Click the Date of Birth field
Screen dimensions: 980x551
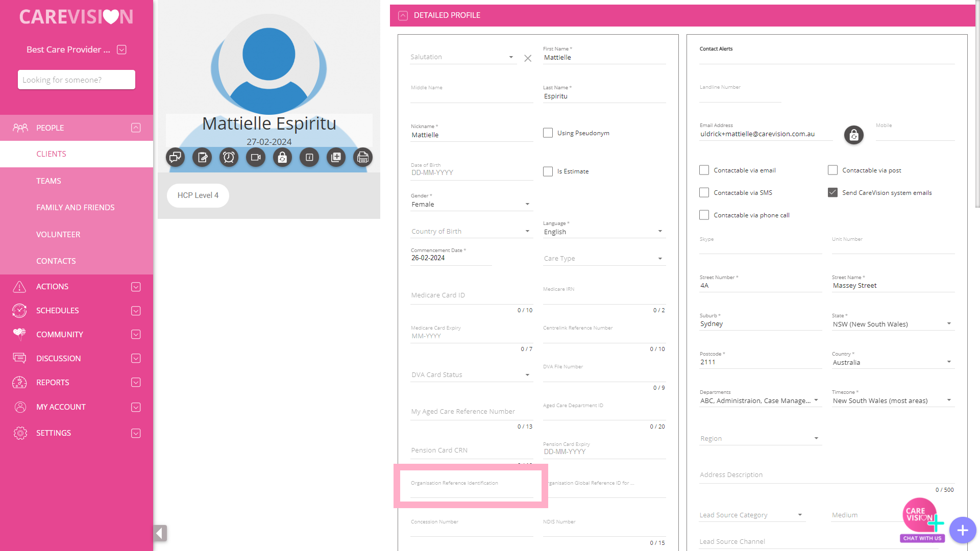click(472, 172)
